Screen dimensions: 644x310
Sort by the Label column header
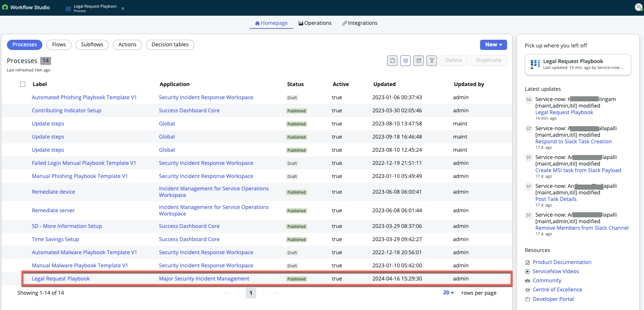39,84
